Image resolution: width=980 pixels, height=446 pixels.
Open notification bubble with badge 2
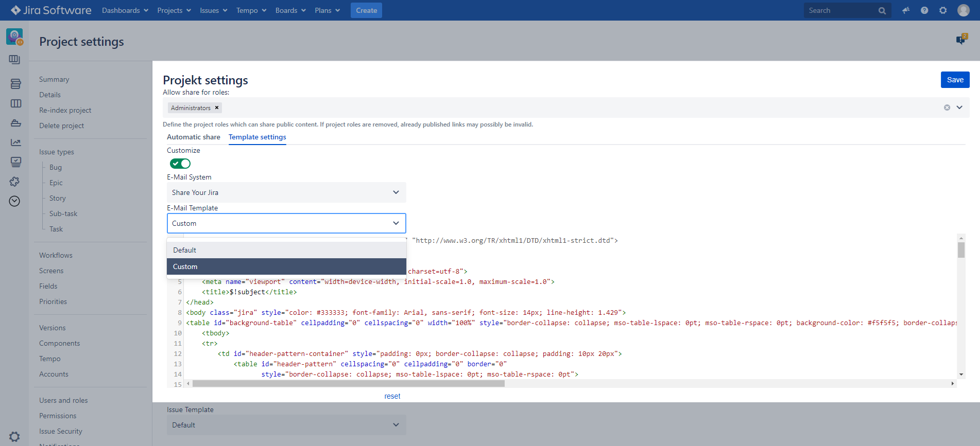pyautogui.click(x=961, y=39)
